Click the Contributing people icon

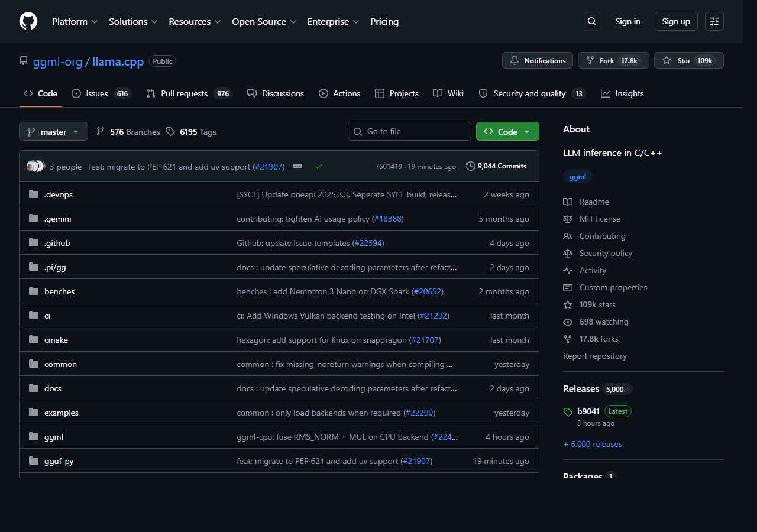tap(568, 236)
